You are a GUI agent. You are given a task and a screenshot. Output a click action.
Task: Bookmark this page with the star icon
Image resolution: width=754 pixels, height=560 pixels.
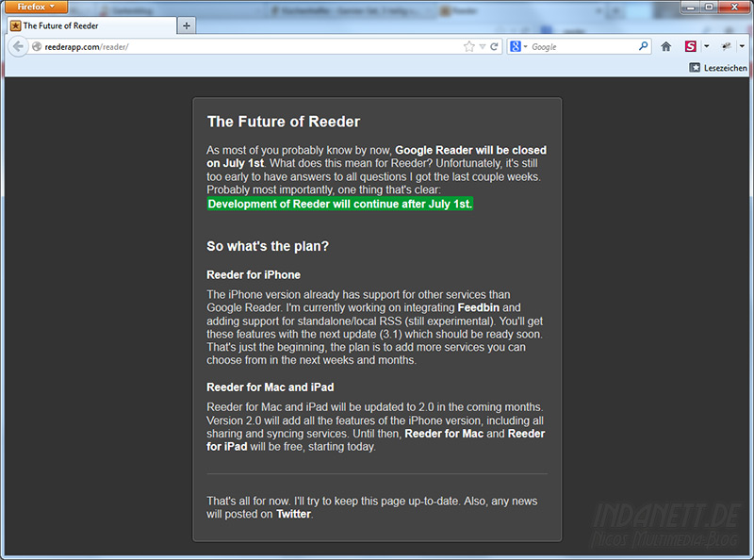coord(468,47)
